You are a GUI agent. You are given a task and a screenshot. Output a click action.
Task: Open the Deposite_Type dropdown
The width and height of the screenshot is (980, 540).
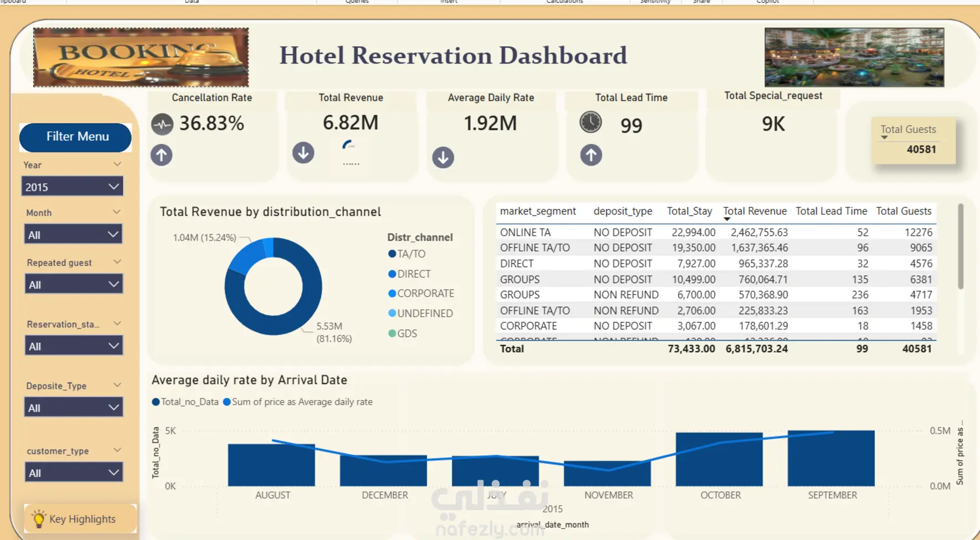73,408
